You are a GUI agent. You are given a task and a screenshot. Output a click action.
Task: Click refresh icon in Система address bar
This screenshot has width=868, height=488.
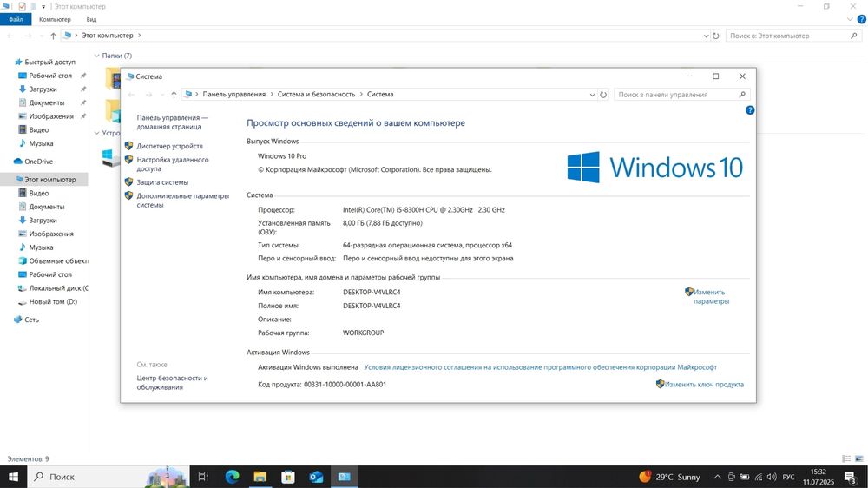603,95
